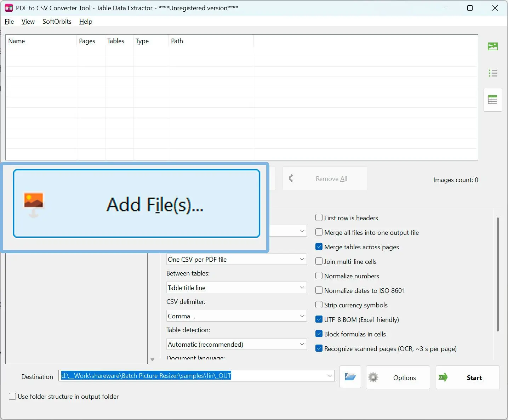Click the options panel vertical scrollbar
508x420 pixels.
pos(498,274)
